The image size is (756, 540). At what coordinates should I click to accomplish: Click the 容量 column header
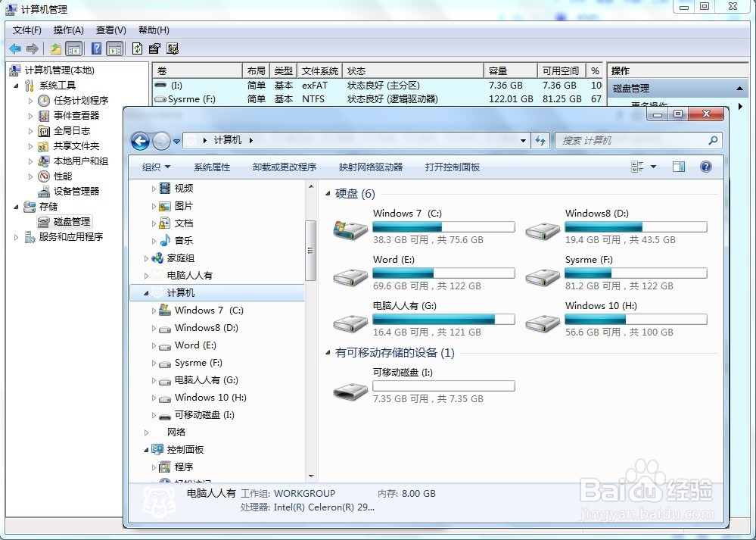click(x=510, y=71)
